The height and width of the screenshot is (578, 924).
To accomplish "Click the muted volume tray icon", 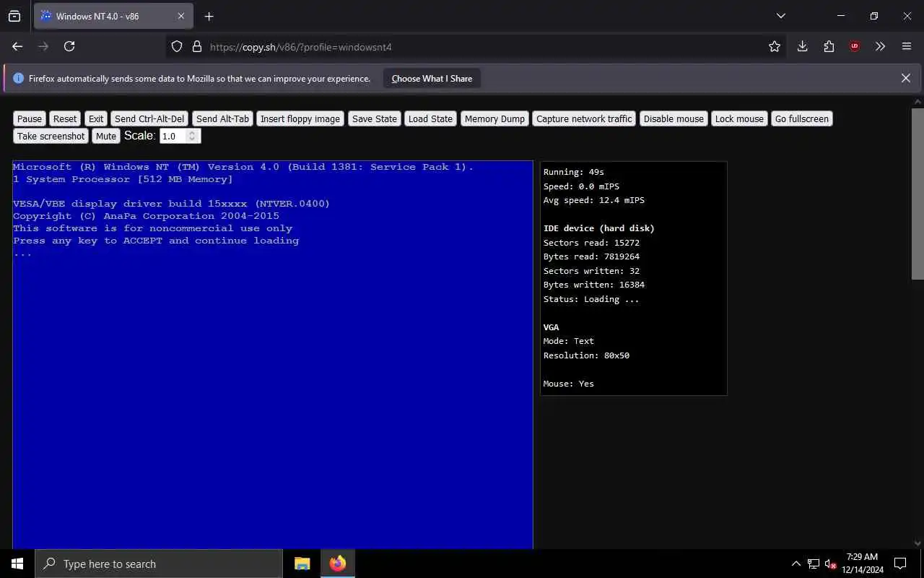I will [x=831, y=564].
